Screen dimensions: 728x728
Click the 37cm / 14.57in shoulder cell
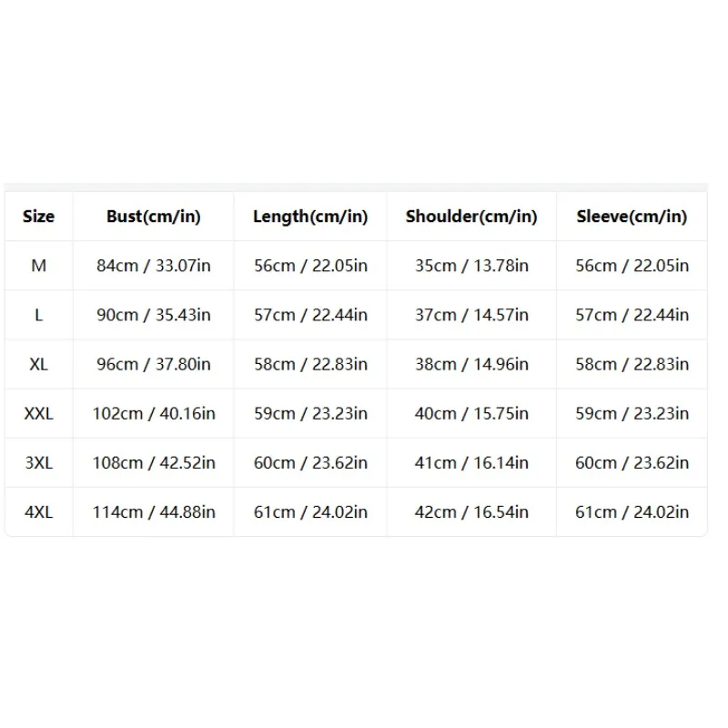point(471,315)
